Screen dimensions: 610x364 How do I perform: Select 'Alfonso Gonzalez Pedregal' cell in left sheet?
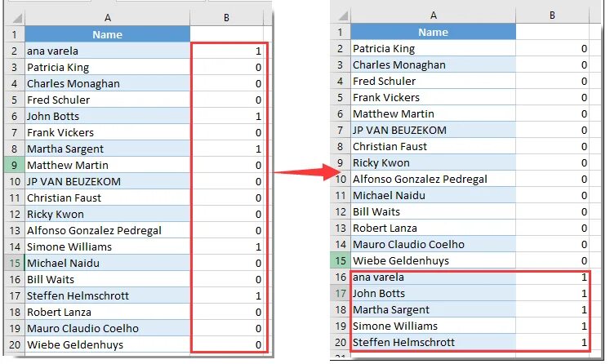coord(107,230)
